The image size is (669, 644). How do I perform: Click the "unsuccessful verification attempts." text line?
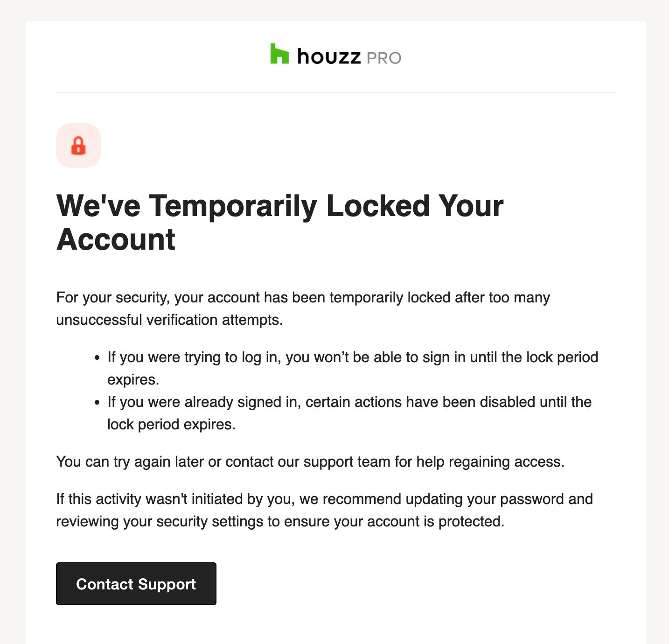click(x=169, y=320)
